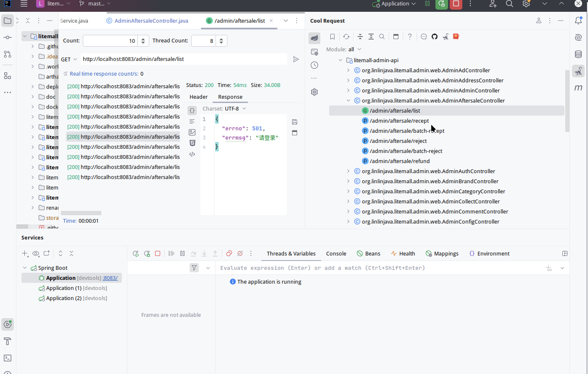The width and height of the screenshot is (588, 374).
Task: Expand all nodes in Cool Request tree
Action: [x=371, y=37]
